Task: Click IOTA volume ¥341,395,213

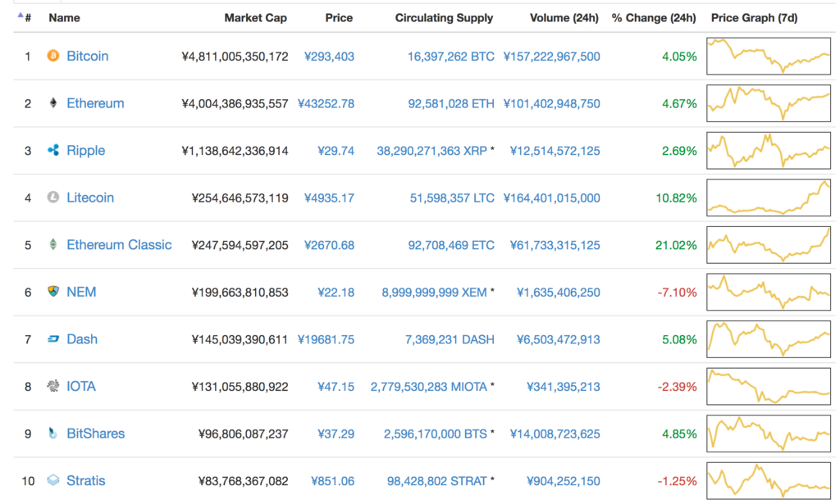Action: coord(563,386)
